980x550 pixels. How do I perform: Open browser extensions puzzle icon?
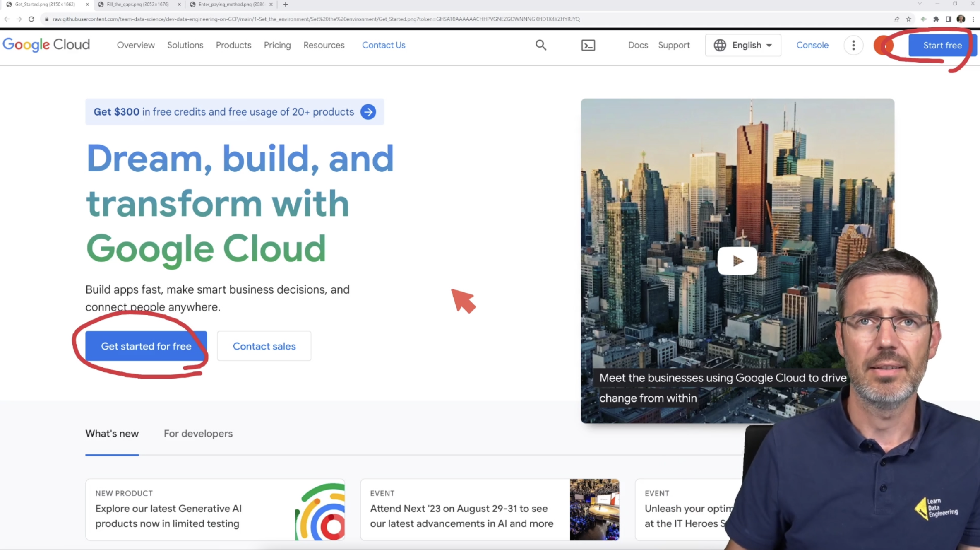point(936,19)
